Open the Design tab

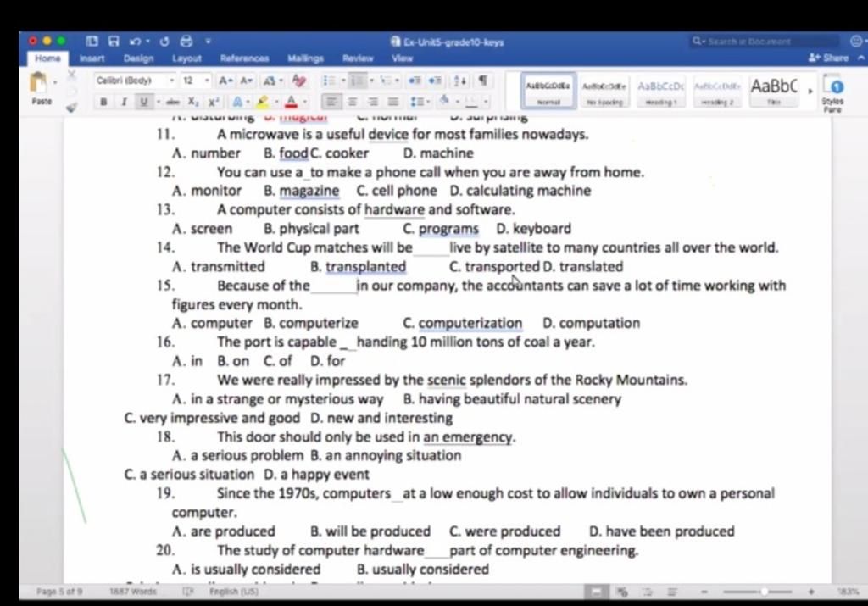[138, 58]
